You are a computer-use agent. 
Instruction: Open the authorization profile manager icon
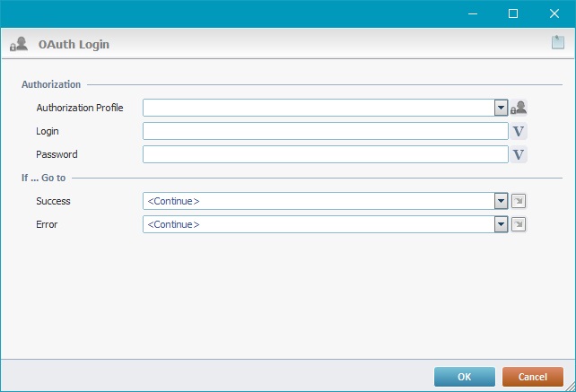(x=519, y=108)
